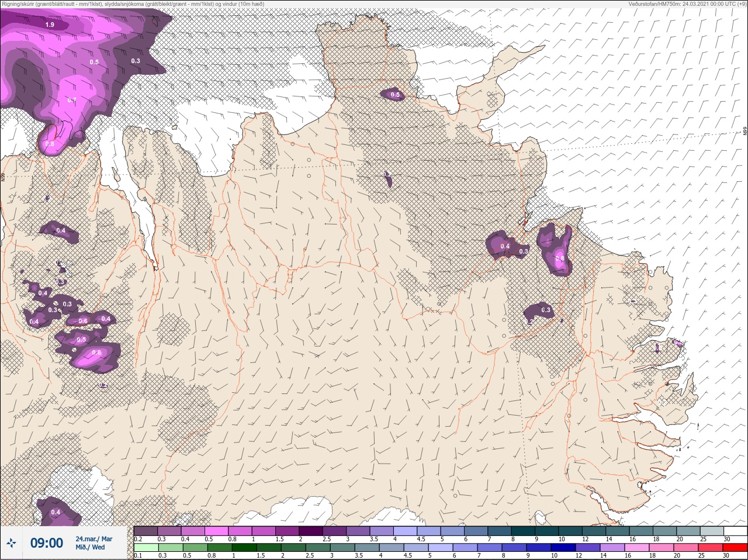Click the dark navy 10 swatch in lower legend
Viewport: 748px width, 560px height.
(563, 548)
